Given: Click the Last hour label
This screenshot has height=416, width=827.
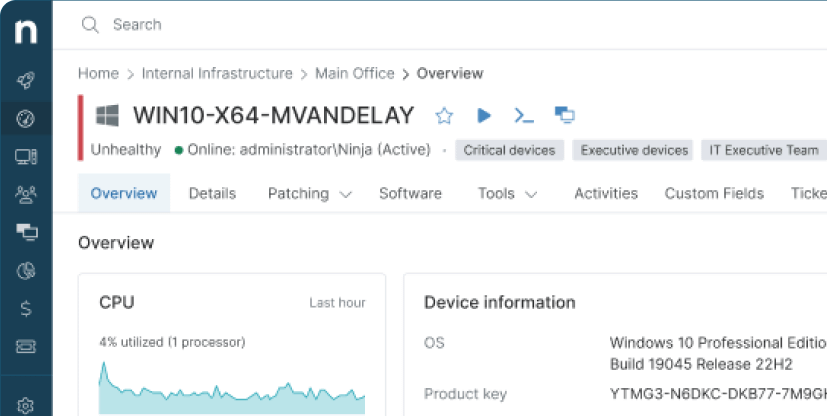Looking at the screenshot, I should pos(338,303).
